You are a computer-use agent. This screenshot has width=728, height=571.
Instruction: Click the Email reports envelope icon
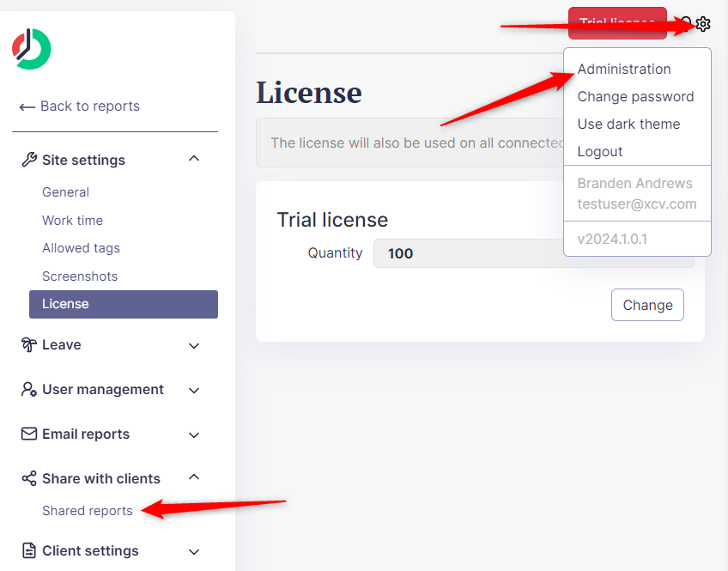[28, 434]
